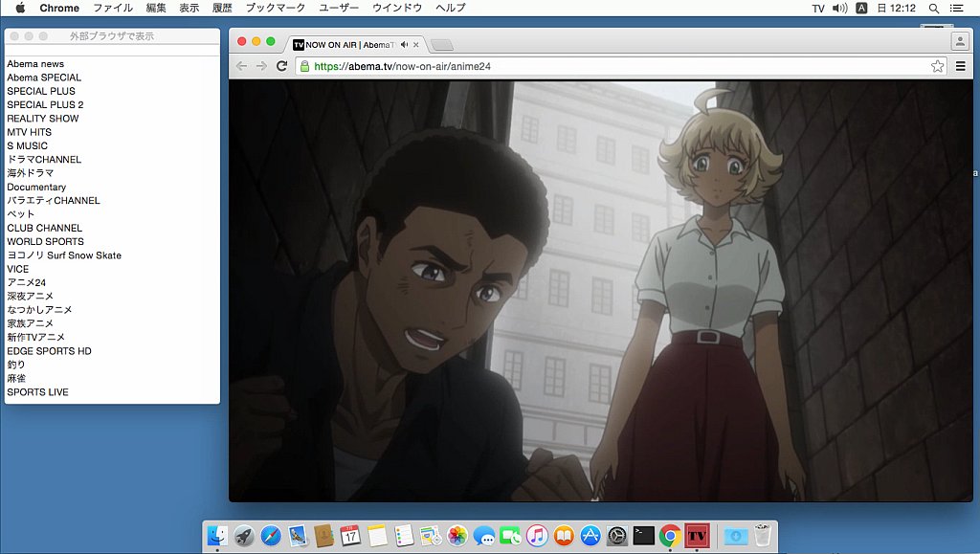
Task: Open Calendar icon showing 17
Action: 350,536
